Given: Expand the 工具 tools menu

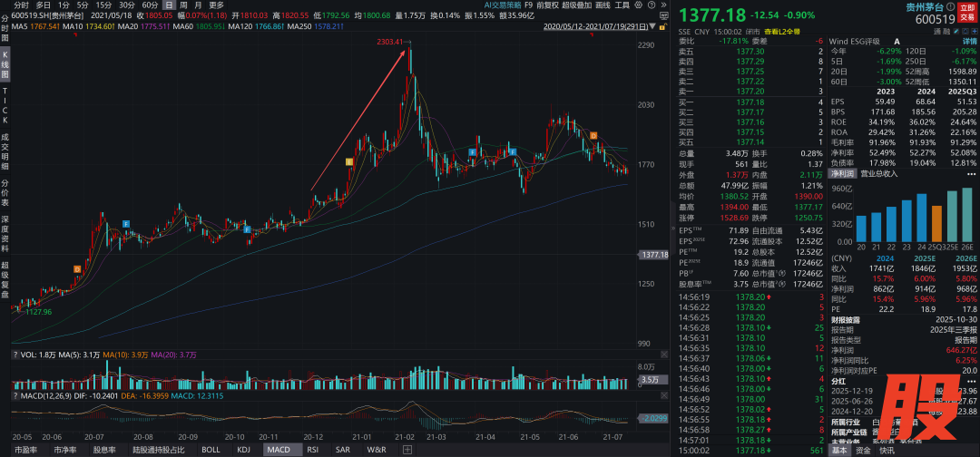Looking at the screenshot, I should pos(622,5).
